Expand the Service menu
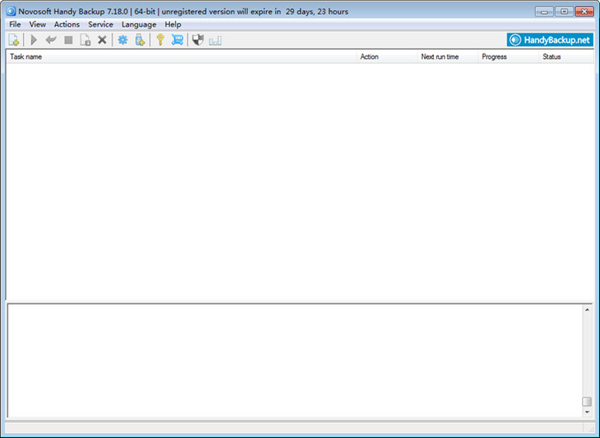The height and width of the screenshot is (438, 600). pyautogui.click(x=100, y=24)
